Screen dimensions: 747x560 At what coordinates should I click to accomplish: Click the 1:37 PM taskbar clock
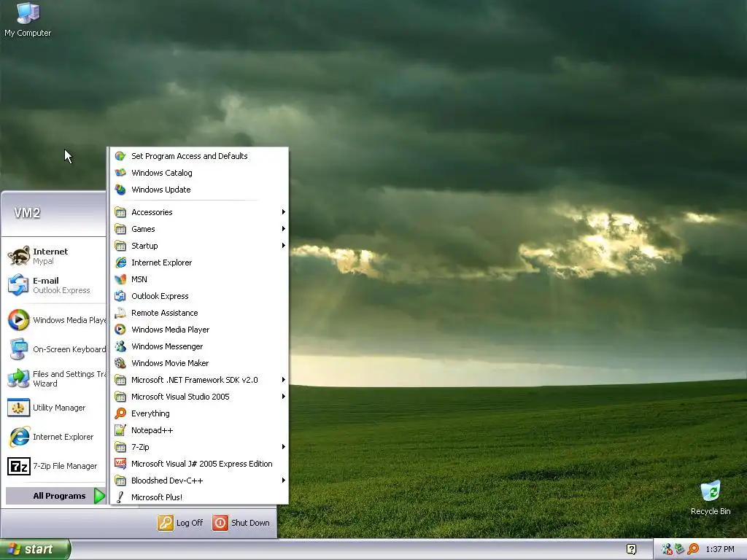pyautogui.click(x=720, y=549)
